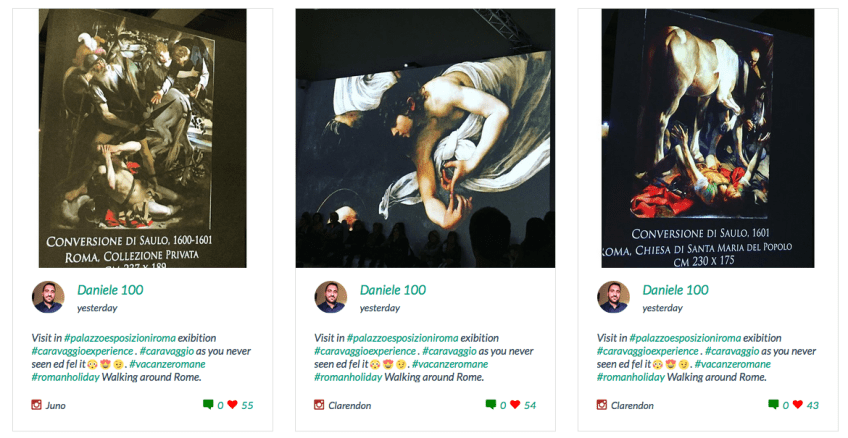Click the Instagram icon in the middle card

(x=319, y=404)
